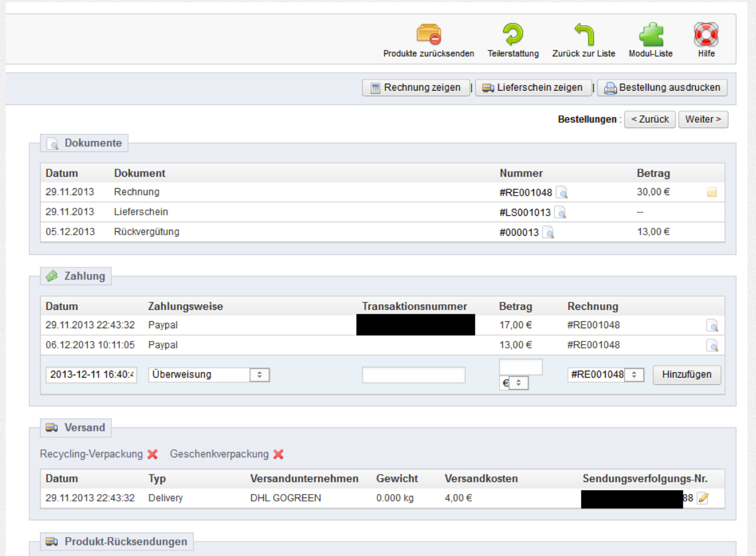Click the Dokumente section header icon
Viewport: 756px width, 556px height.
tap(52, 143)
